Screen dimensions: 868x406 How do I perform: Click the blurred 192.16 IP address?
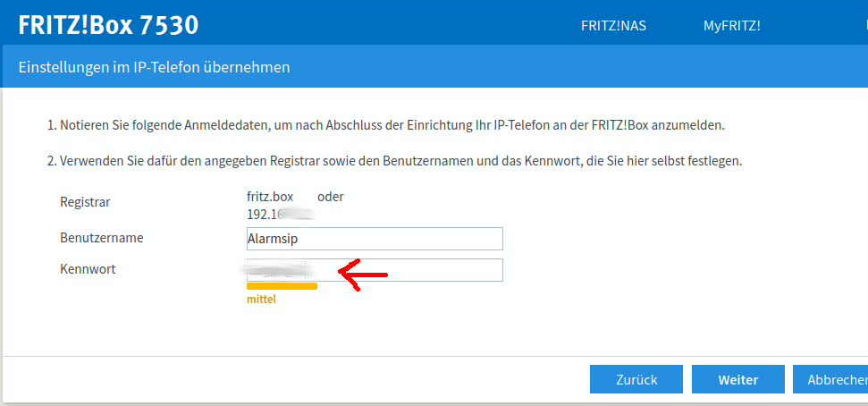coord(279,215)
